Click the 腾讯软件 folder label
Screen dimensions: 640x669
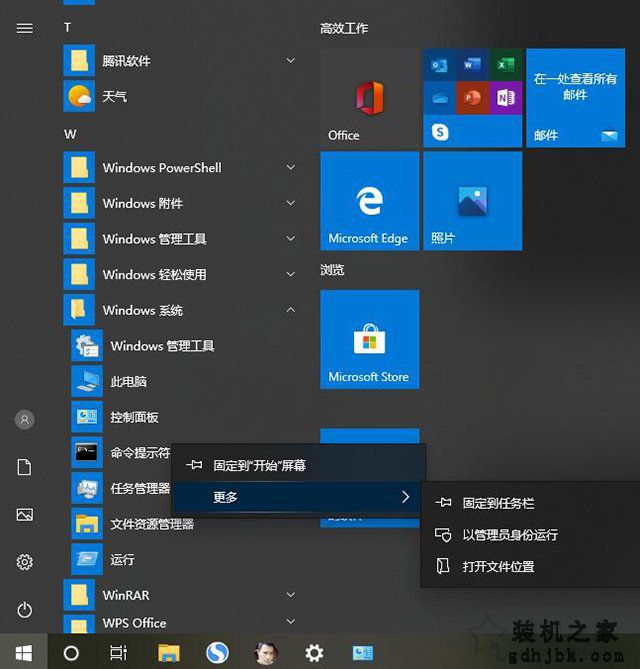[x=126, y=61]
